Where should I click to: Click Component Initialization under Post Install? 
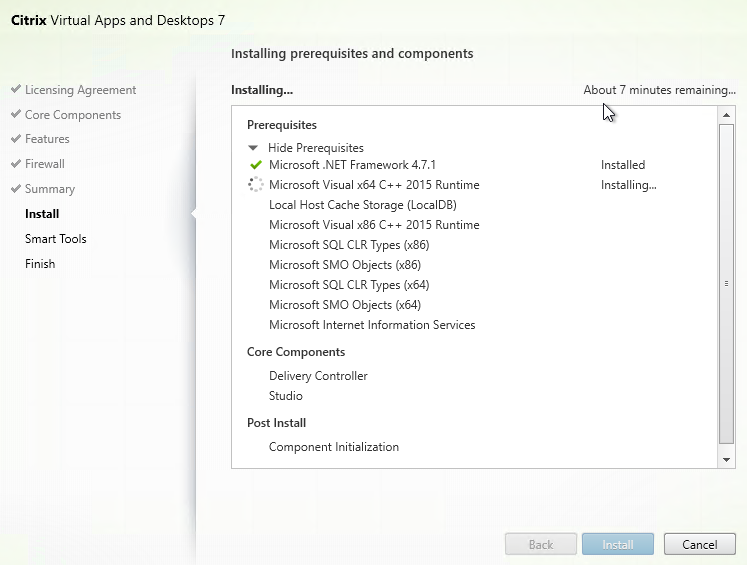(333, 447)
